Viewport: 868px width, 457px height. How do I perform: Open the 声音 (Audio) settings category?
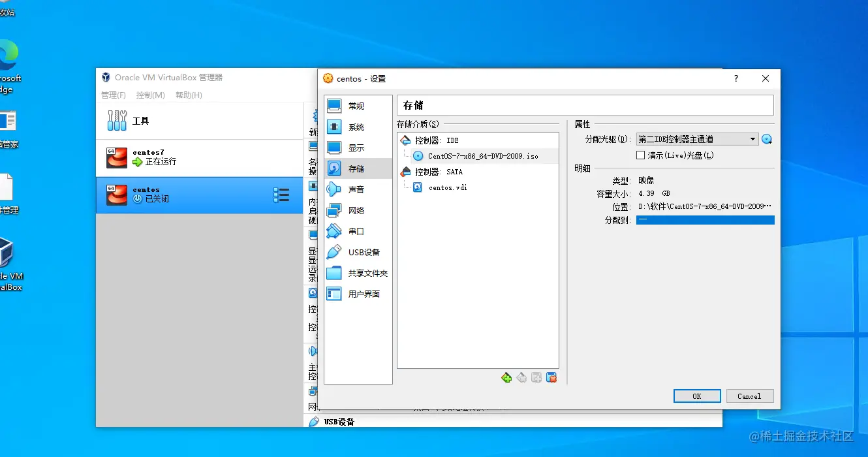point(358,189)
